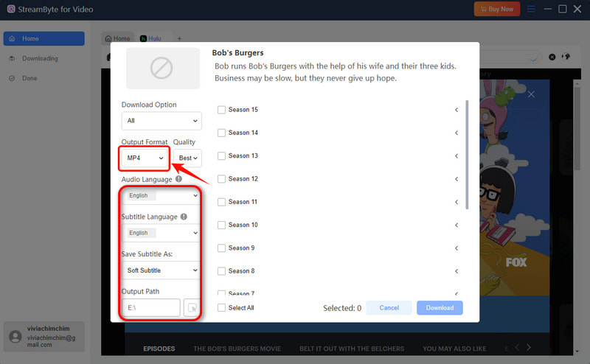Viewport: 590px width, 364px height.
Task: Tick the Select All checkbox
Action: pyautogui.click(x=222, y=307)
